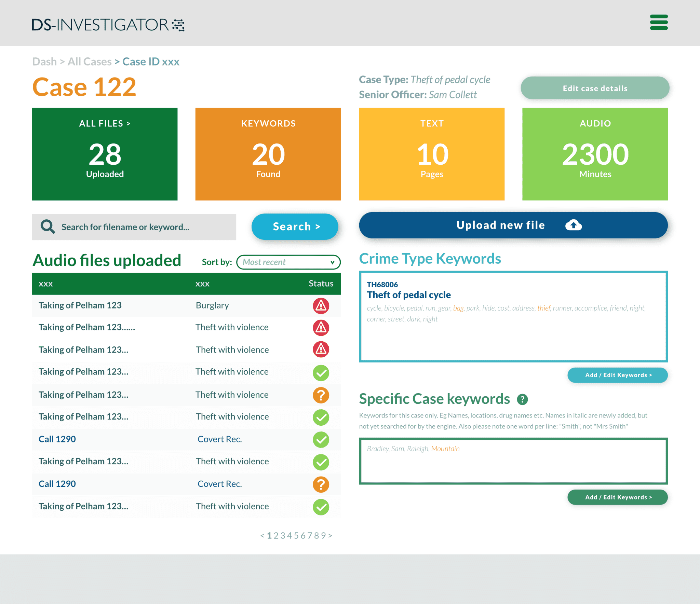Viewport: 700px width, 604px height.
Task: Click Case ID xxx breadcrumb
Action: pos(151,61)
